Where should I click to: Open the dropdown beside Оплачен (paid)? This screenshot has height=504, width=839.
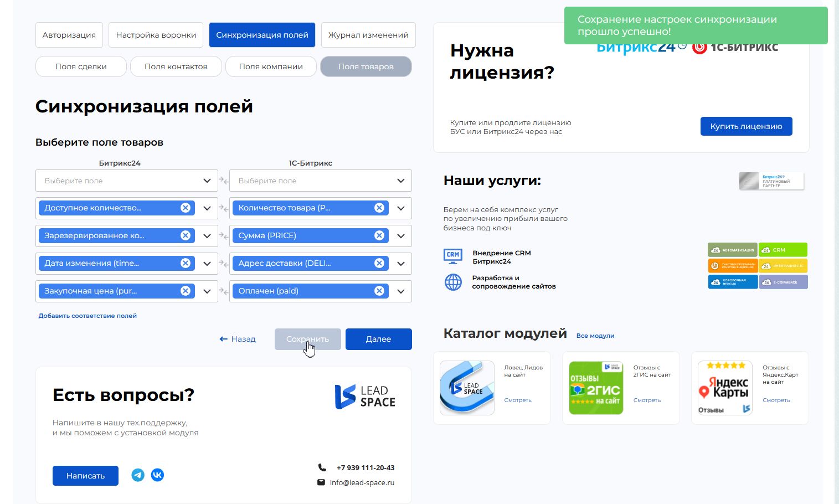pos(400,291)
